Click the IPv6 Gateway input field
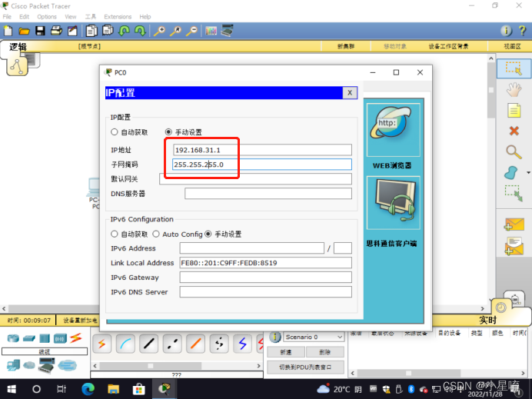 [266, 278]
